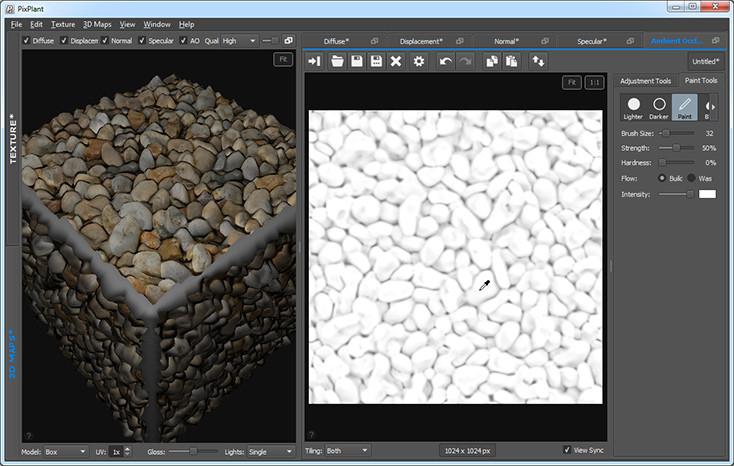Select the Build flow radio button

(662, 178)
